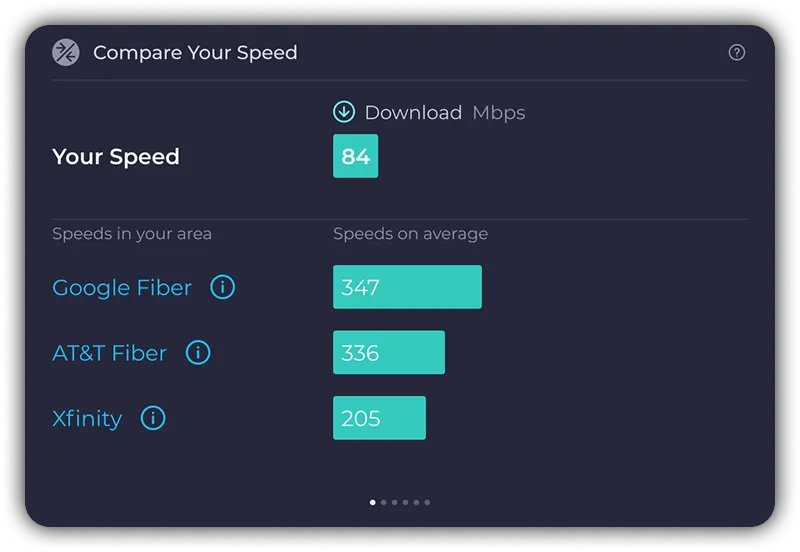Viewport: 800px width, 552px height.
Task: Go to the second pagination dot
Action: tap(384, 503)
